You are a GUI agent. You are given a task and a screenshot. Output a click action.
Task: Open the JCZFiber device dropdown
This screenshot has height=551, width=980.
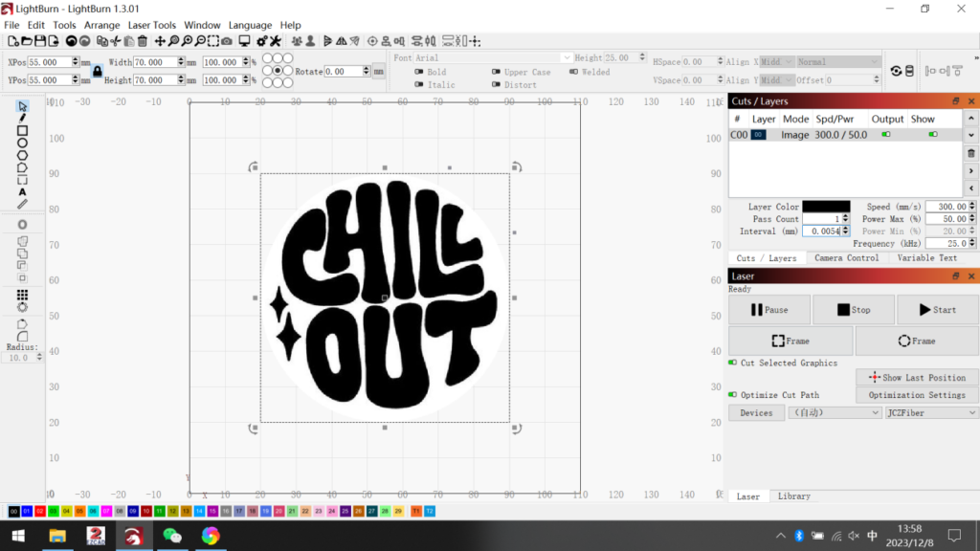(x=931, y=413)
